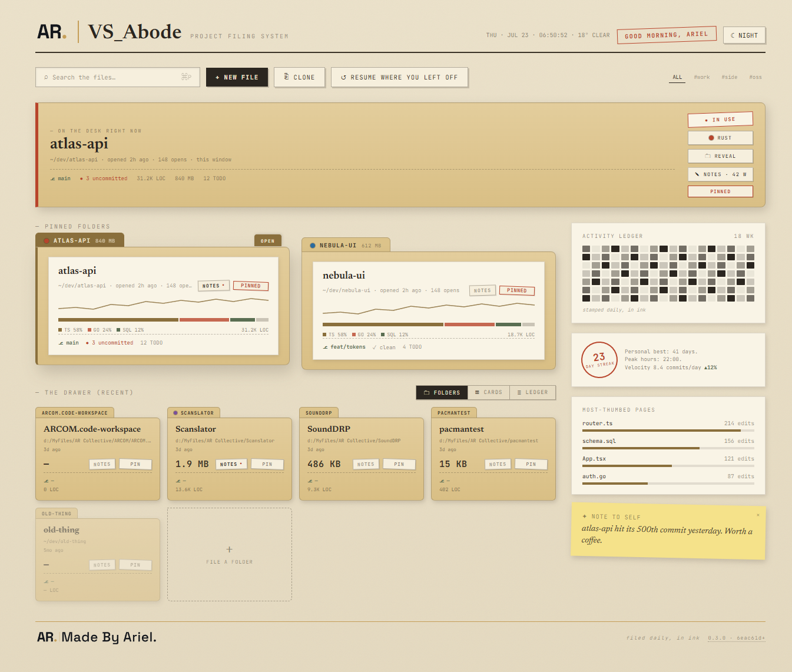This screenshot has height=672, width=792.
Task: Open NOTES on pacmantest folder
Action: [498, 464]
